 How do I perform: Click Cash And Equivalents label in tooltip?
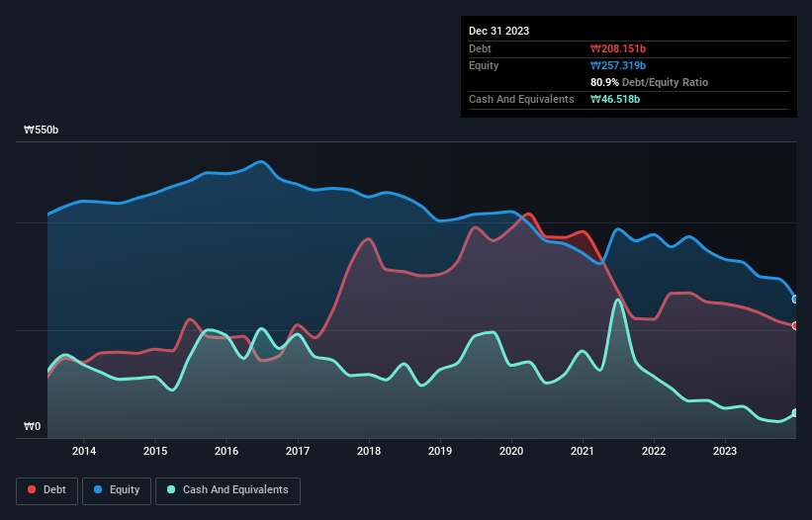521,99
